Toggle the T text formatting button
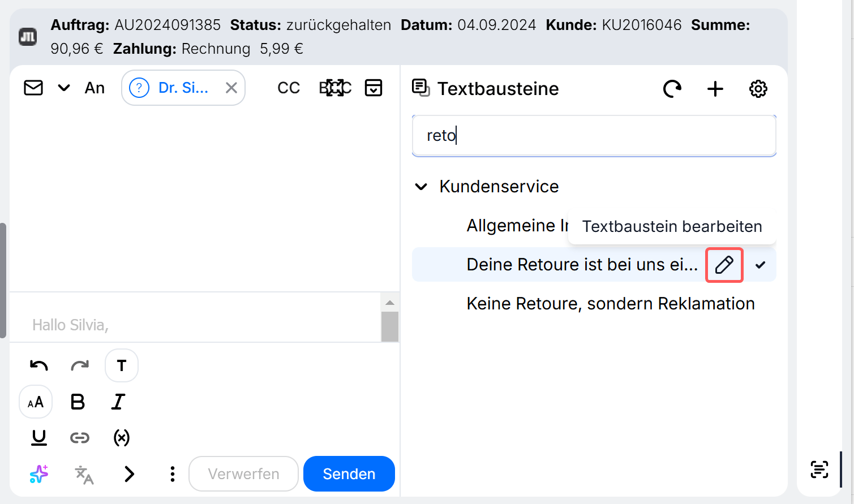The image size is (854, 504). [x=122, y=365]
